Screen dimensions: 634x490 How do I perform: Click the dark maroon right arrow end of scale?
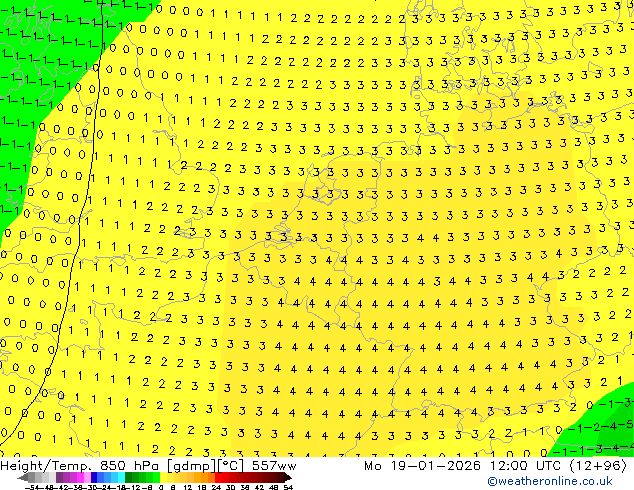pos(287,478)
